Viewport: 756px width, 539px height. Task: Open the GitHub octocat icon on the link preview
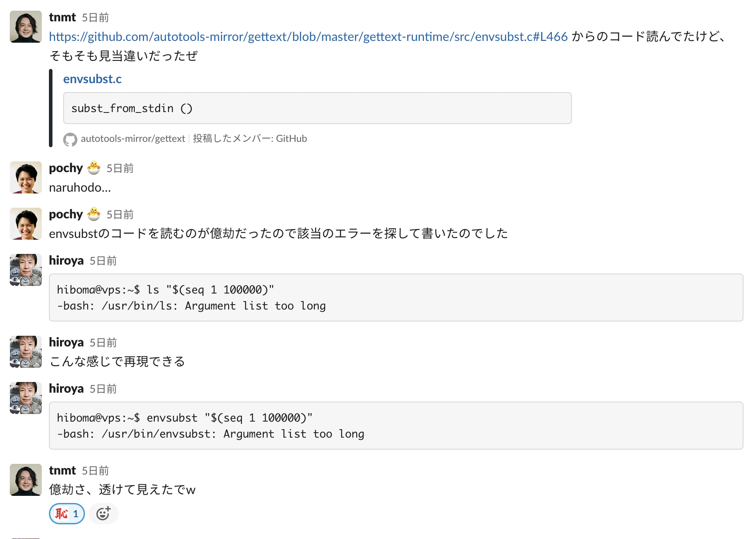pos(70,139)
